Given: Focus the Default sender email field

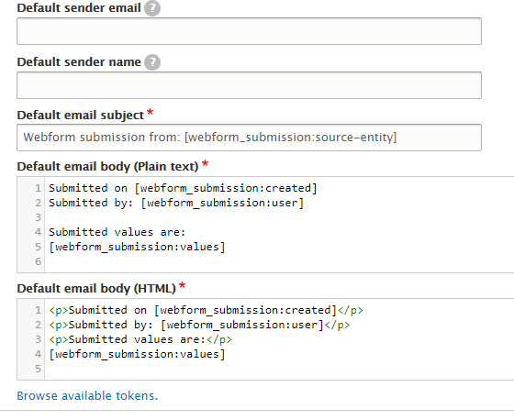Looking at the screenshot, I should (x=249, y=31).
